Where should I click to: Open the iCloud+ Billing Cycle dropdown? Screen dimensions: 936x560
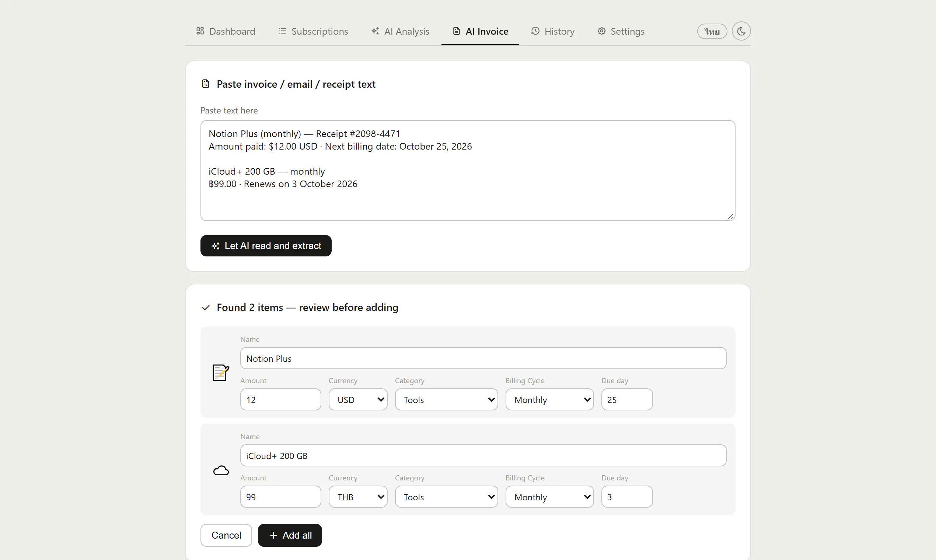coord(549,497)
